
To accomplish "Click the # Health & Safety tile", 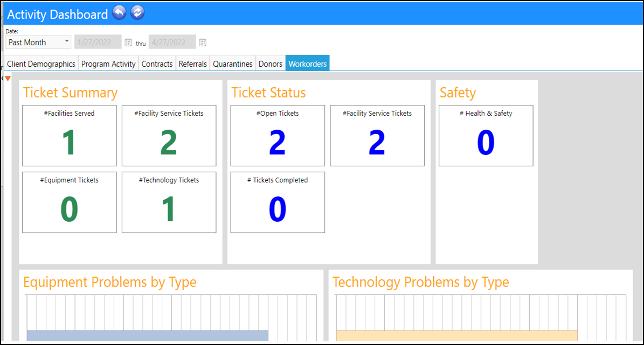I will point(486,136).
